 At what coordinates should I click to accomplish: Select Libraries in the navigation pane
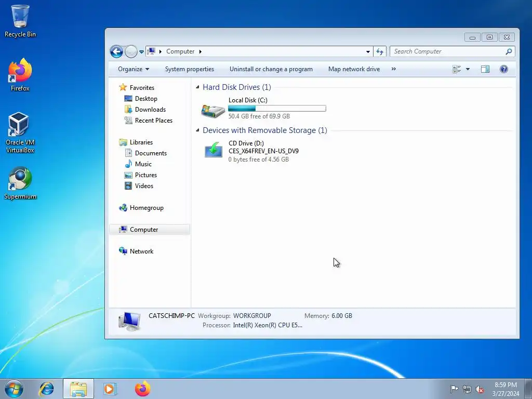pyautogui.click(x=141, y=142)
